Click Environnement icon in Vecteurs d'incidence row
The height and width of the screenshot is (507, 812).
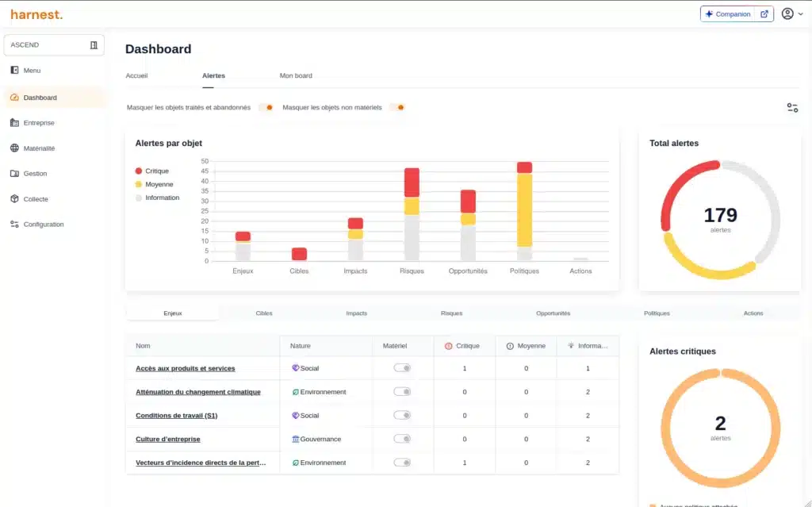coord(296,463)
